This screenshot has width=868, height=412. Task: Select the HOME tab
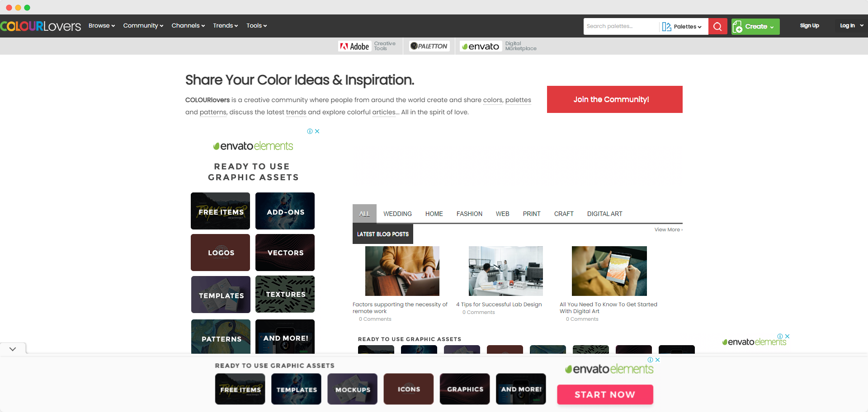(434, 214)
